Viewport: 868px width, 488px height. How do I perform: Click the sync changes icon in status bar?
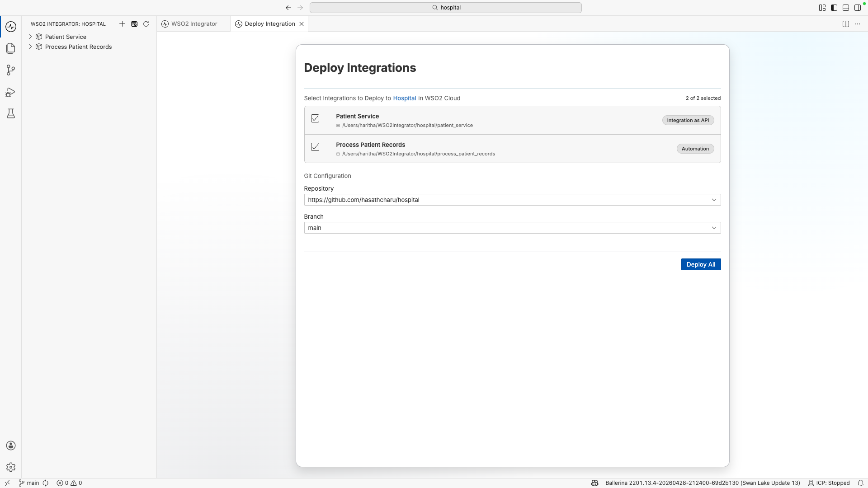coord(46,483)
